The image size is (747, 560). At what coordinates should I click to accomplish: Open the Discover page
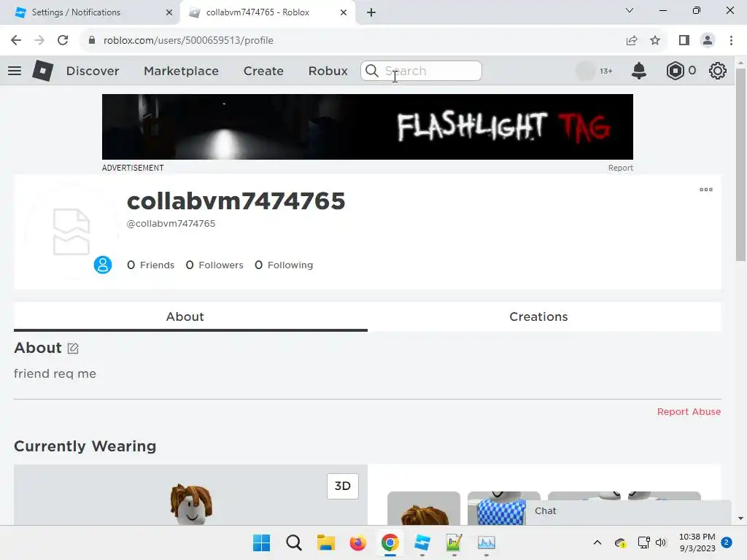93,71
